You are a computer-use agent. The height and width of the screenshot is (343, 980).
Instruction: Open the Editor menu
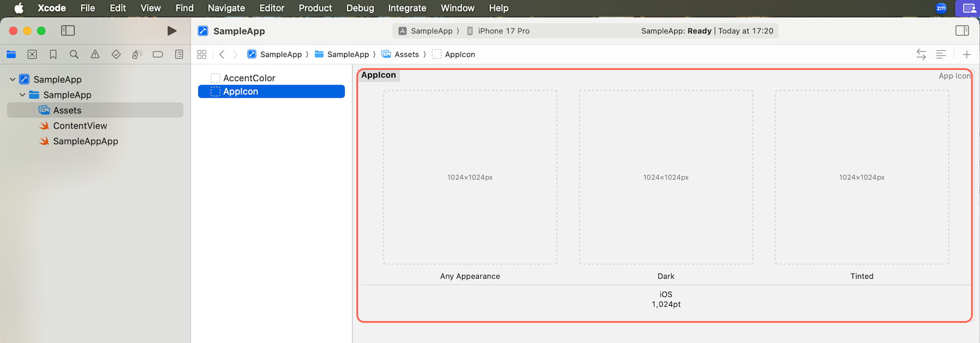pyautogui.click(x=272, y=8)
